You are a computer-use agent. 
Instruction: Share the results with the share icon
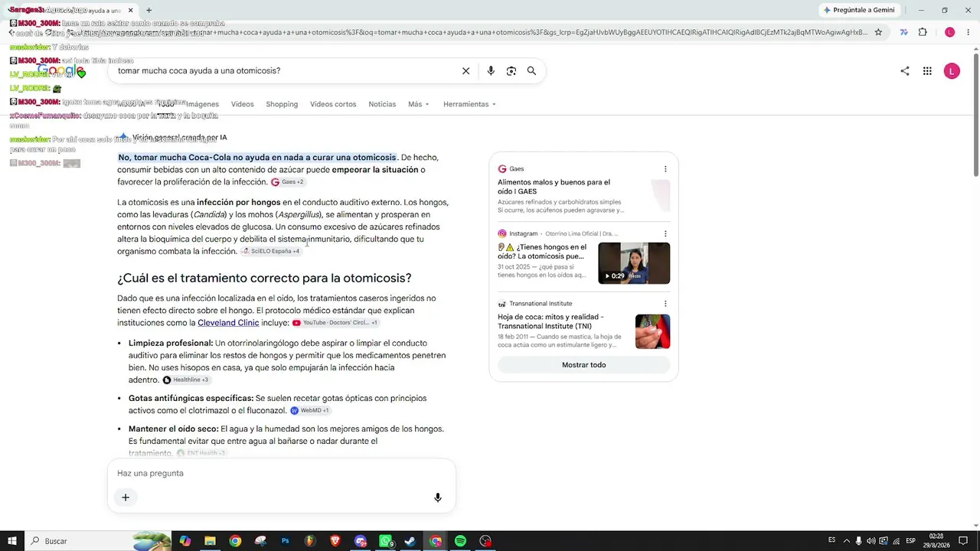tap(905, 71)
